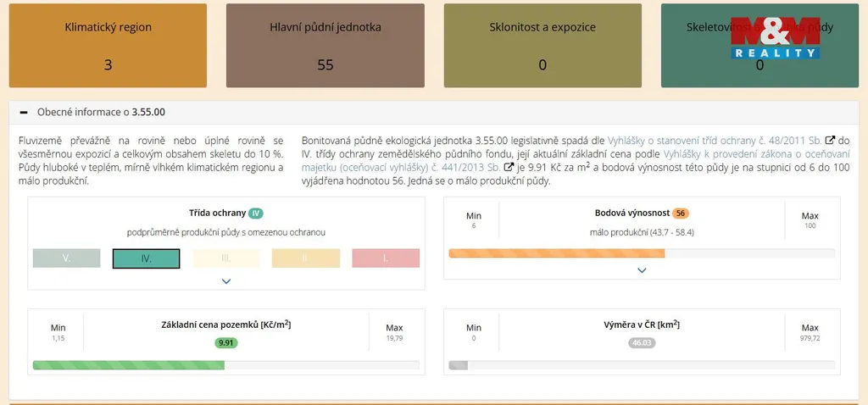Click the green Základní cena pozemků progress bar
This screenshot has height=405, width=868.
pos(128,365)
